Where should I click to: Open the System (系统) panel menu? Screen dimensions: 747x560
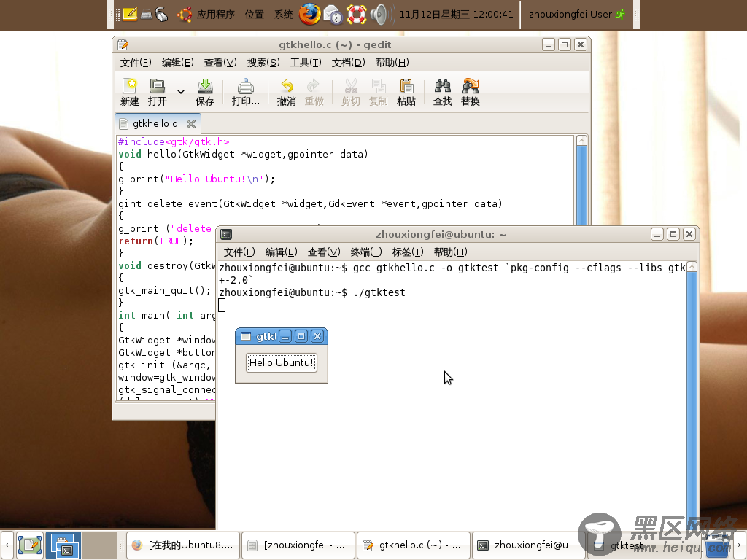[x=284, y=14]
